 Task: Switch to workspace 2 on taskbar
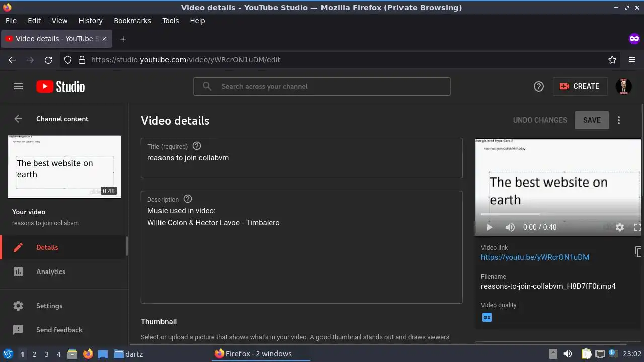coord(34,354)
